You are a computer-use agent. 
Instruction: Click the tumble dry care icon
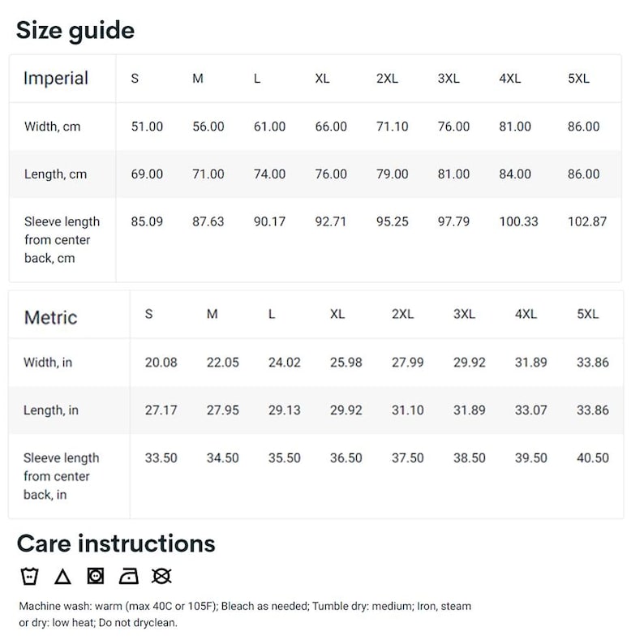pos(96,576)
